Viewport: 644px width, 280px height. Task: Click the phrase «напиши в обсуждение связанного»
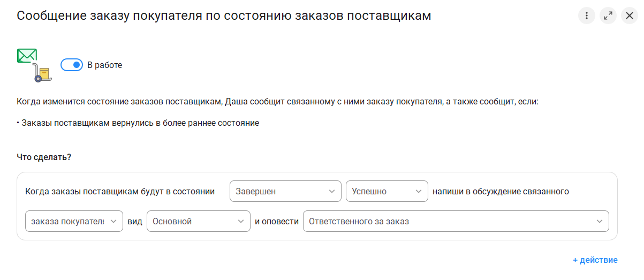501,191
